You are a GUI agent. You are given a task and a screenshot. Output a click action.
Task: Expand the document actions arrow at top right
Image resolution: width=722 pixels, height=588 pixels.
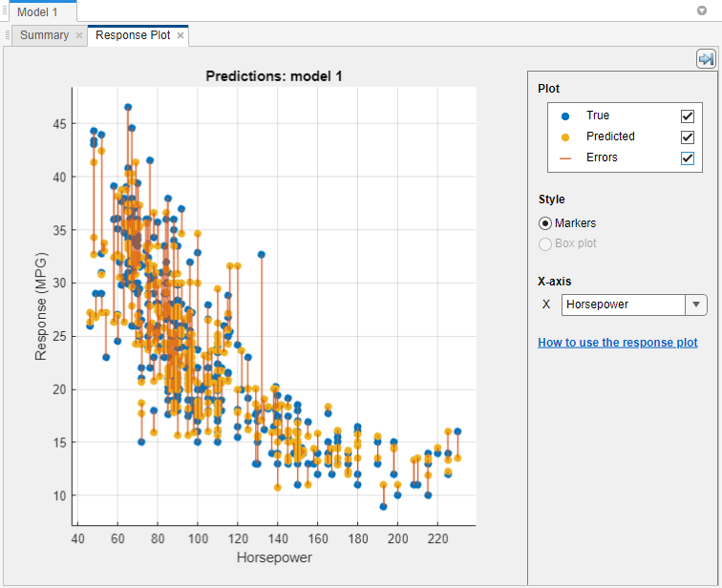(703, 11)
